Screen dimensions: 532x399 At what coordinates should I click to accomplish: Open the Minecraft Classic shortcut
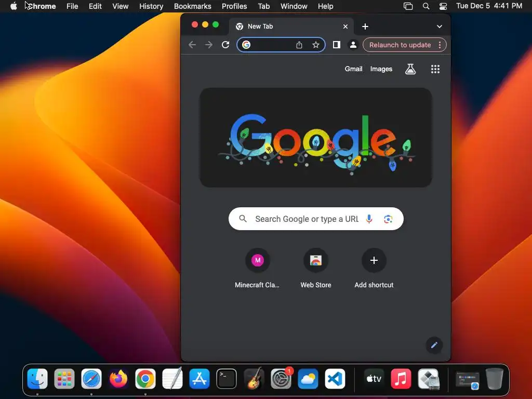pyautogui.click(x=258, y=269)
